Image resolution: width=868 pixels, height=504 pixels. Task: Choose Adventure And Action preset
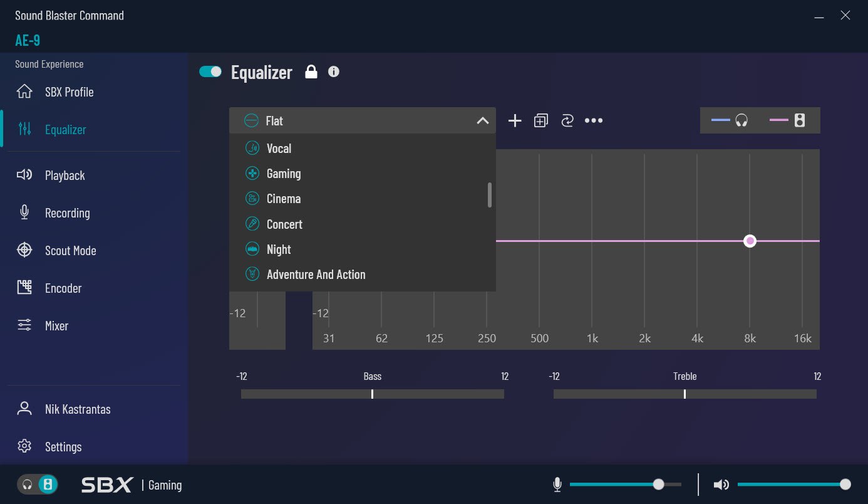(363, 274)
